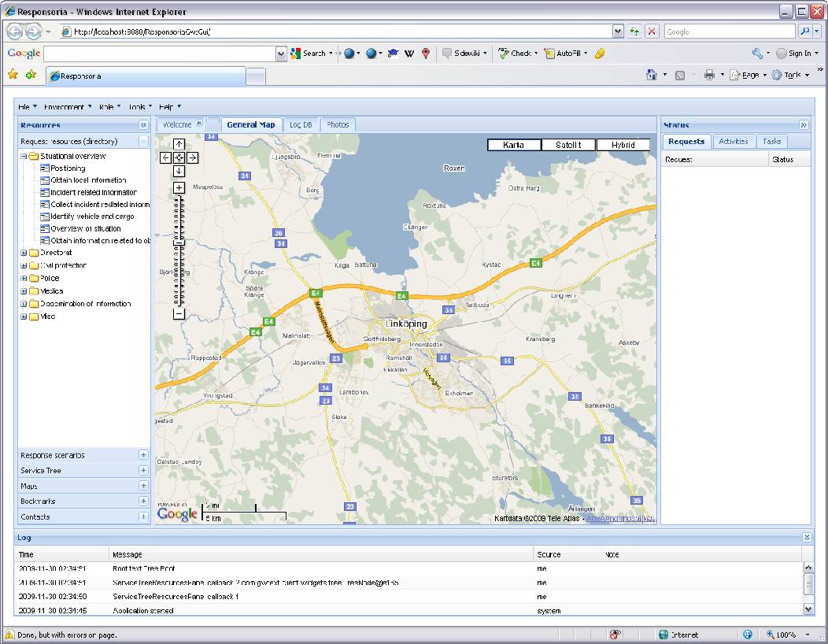Image resolution: width=828 pixels, height=644 pixels.
Task: Click the Sidewiki toolbar button
Action: (464, 54)
